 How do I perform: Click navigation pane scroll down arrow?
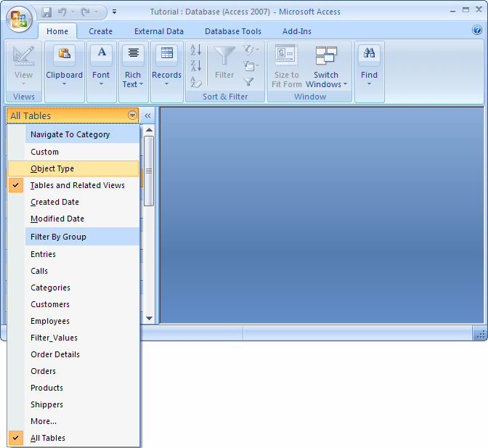(150, 318)
